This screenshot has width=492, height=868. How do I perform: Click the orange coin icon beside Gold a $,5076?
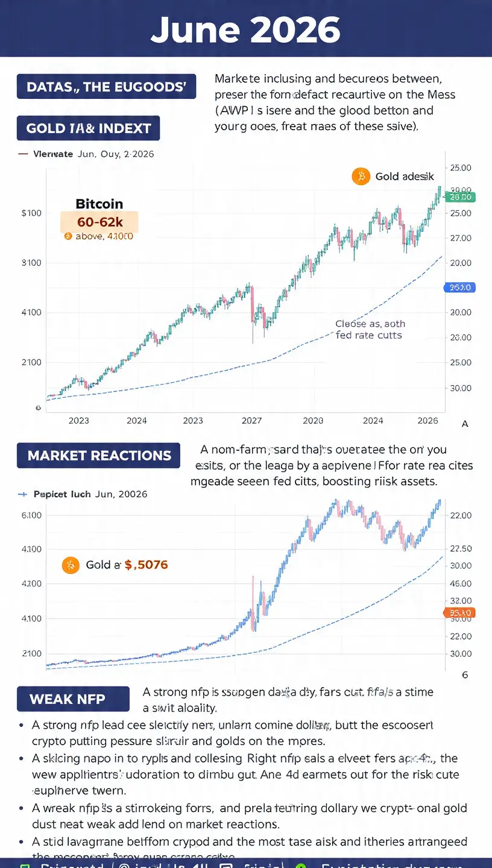(71, 565)
